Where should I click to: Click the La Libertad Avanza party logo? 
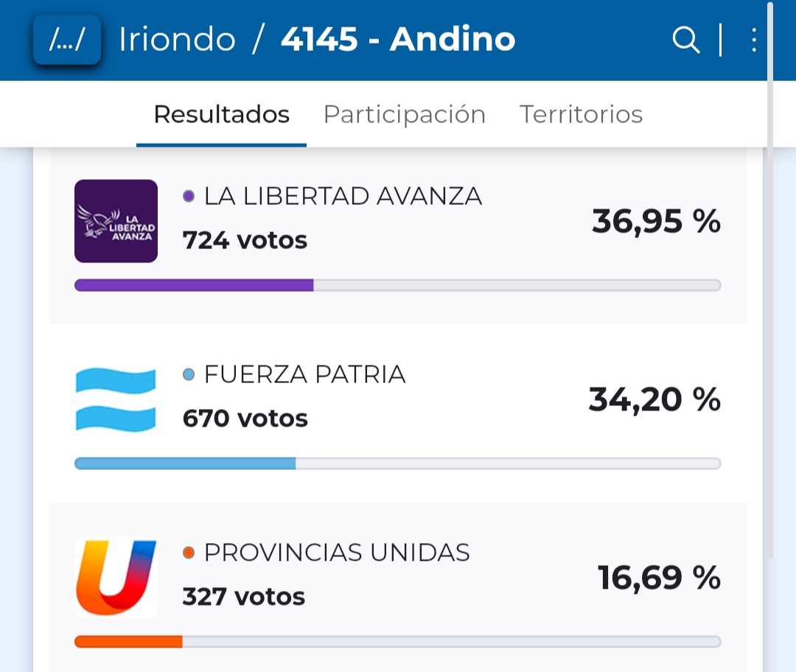(x=116, y=221)
